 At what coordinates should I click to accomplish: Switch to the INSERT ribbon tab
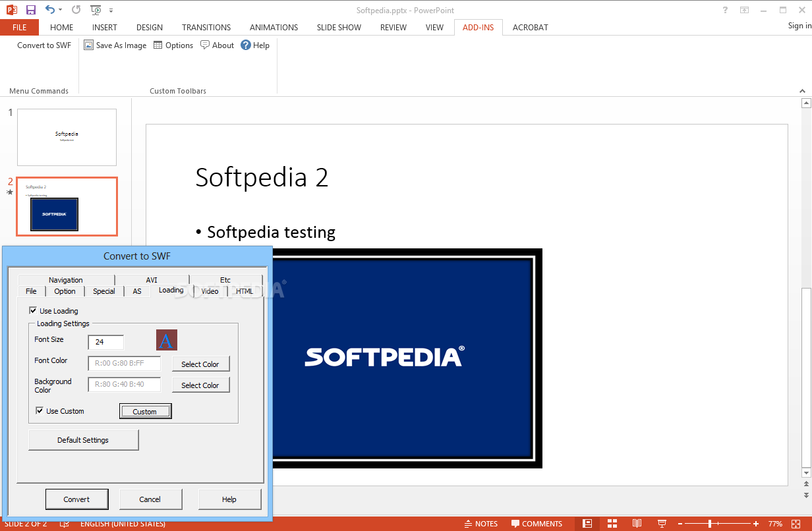click(x=105, y=28)
